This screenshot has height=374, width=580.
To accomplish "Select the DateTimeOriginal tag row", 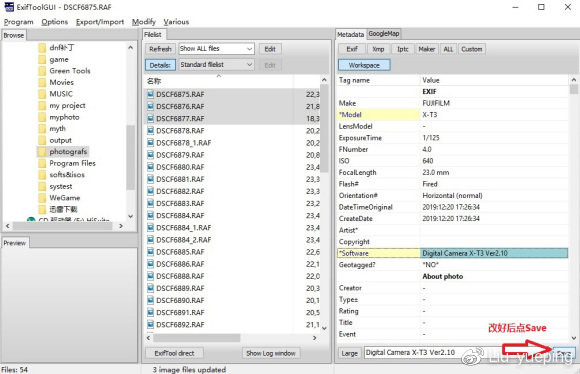I will click(x=452, y=207).
